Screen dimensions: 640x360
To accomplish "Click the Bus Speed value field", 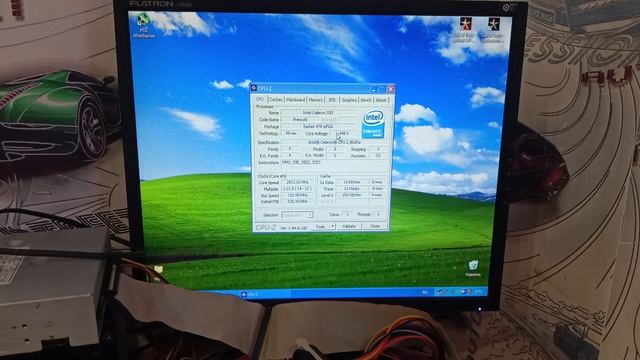I will tap(297, 196).
